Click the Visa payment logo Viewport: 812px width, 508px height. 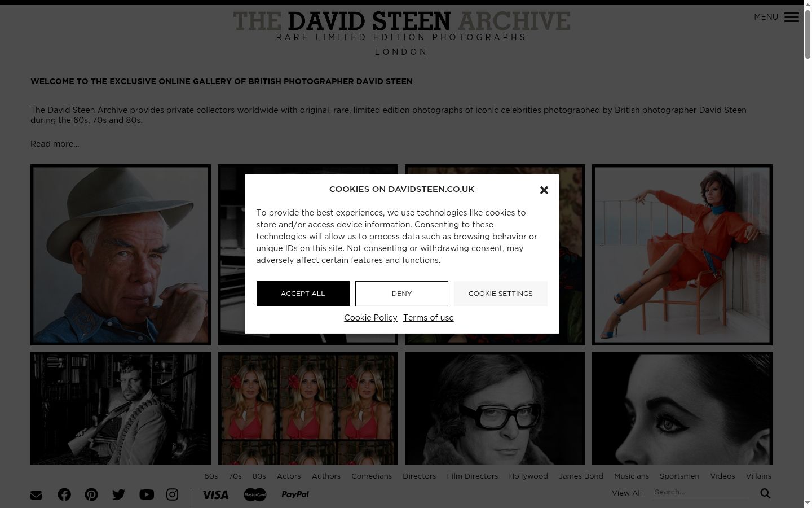(215, 494)
